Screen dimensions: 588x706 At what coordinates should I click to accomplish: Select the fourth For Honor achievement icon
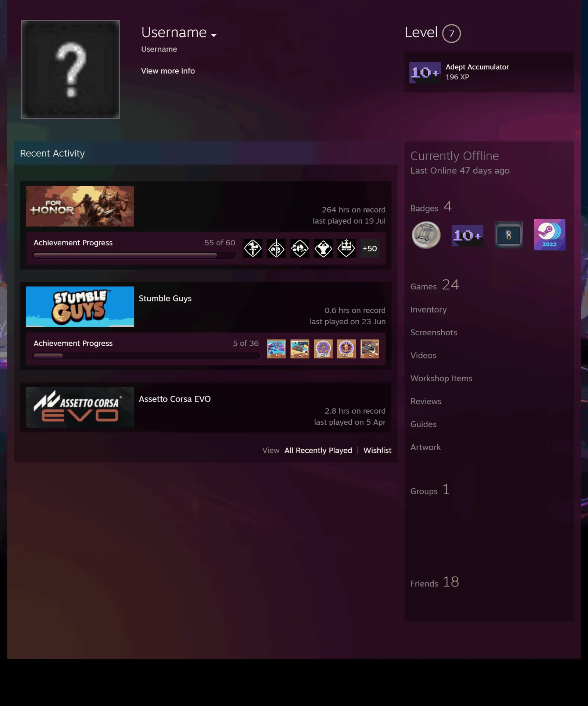(323, 248)
